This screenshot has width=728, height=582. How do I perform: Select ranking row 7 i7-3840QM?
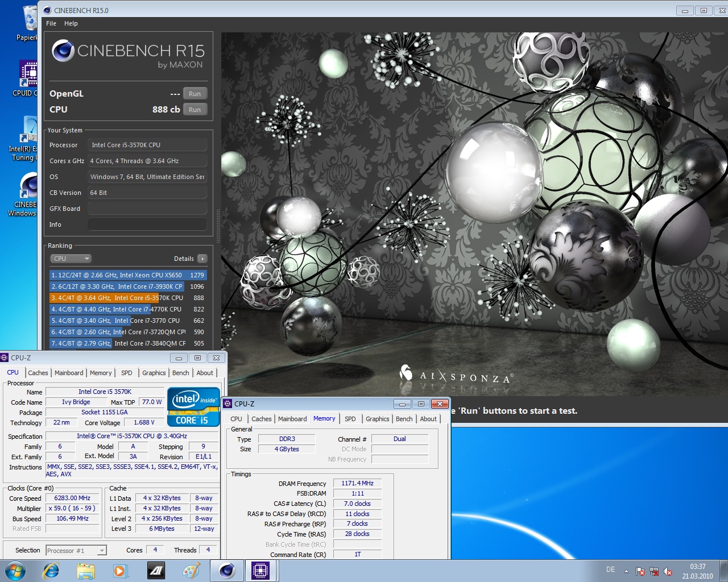coord(128,343)
